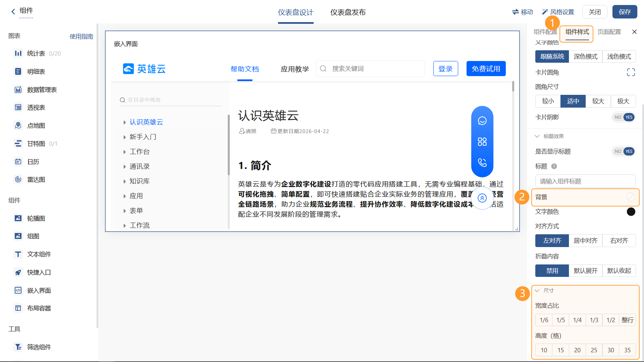This screenshot has width=644, height=362.
Task: Click the info icon beside 标题
Action: [554, 166]
